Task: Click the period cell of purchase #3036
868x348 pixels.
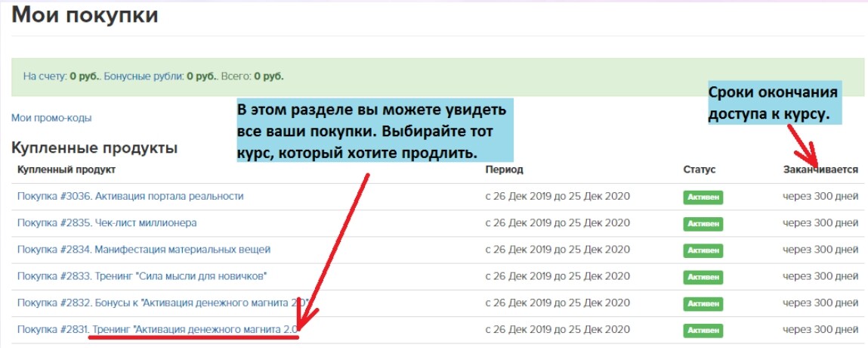Action: [558, 196]
